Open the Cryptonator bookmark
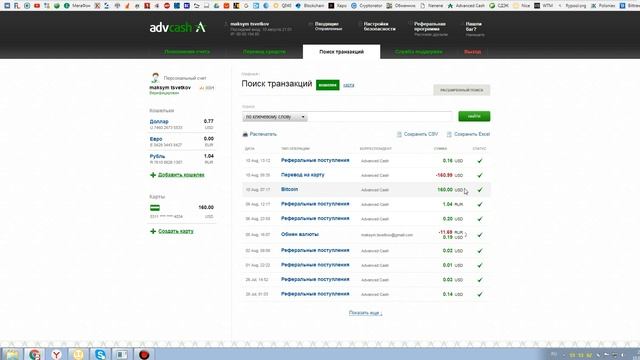This screenshot has width=640, height=360. [x=367, y=6]
